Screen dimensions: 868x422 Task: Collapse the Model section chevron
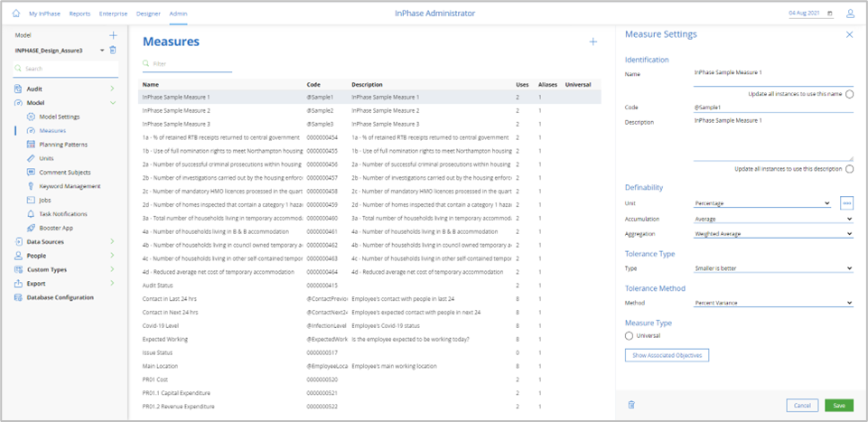tap(112, 102)
